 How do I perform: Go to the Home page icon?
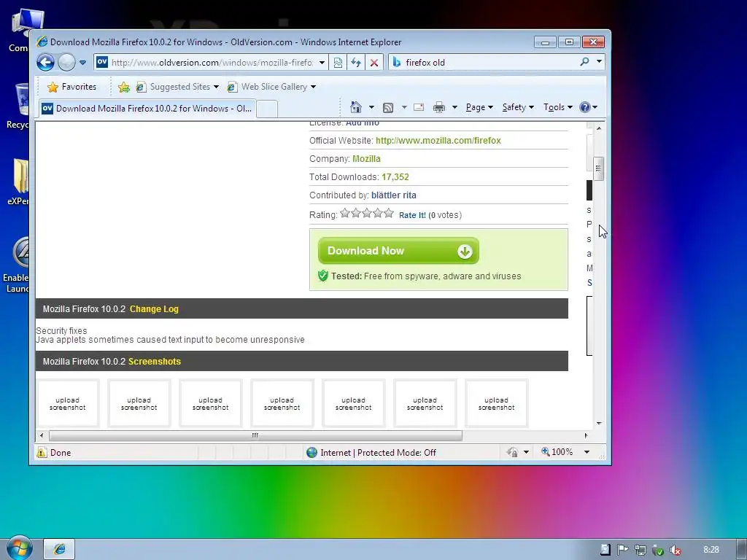(x=356, y=107)
